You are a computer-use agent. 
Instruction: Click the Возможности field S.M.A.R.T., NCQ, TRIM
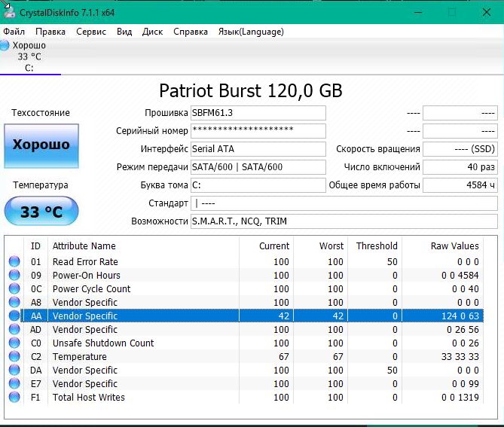(x=344, y=221)
